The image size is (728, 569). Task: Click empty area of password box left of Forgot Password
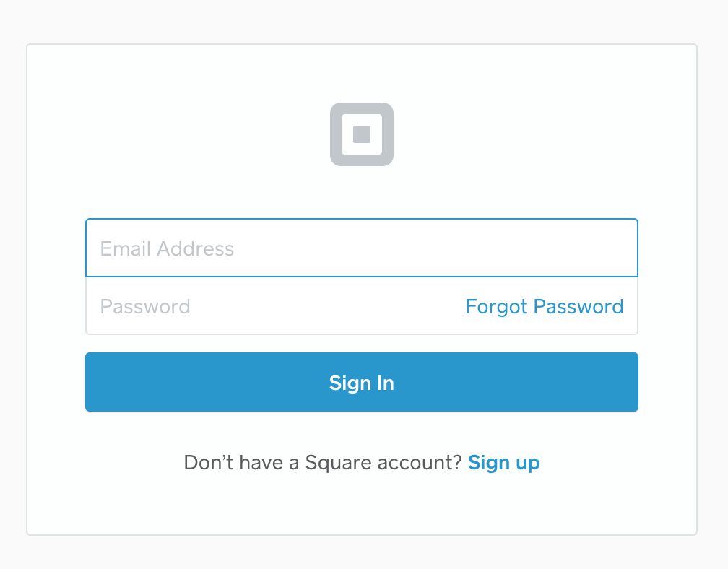pos(325,306)
